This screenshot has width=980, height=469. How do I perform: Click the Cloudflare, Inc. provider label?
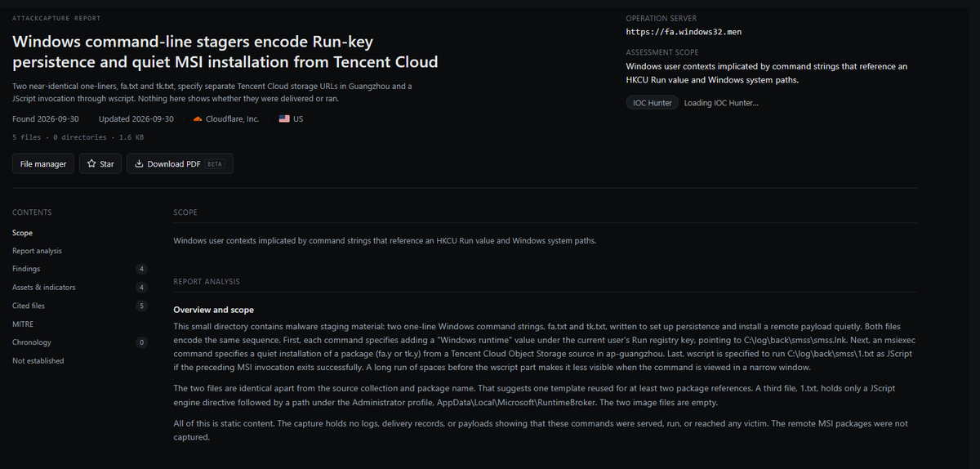coord(232,119)
